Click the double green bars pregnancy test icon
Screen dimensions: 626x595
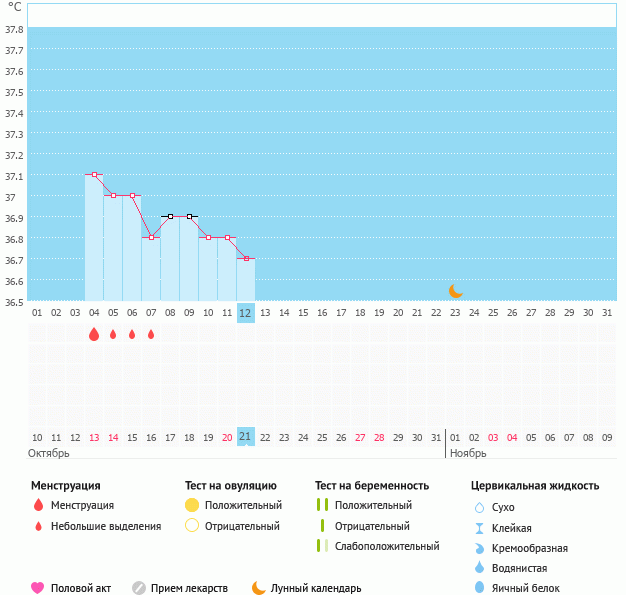(322, 505)
